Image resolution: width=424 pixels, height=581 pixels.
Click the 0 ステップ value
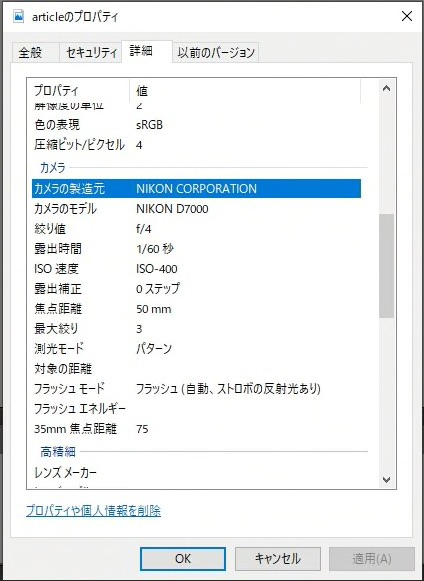[158, 289]
